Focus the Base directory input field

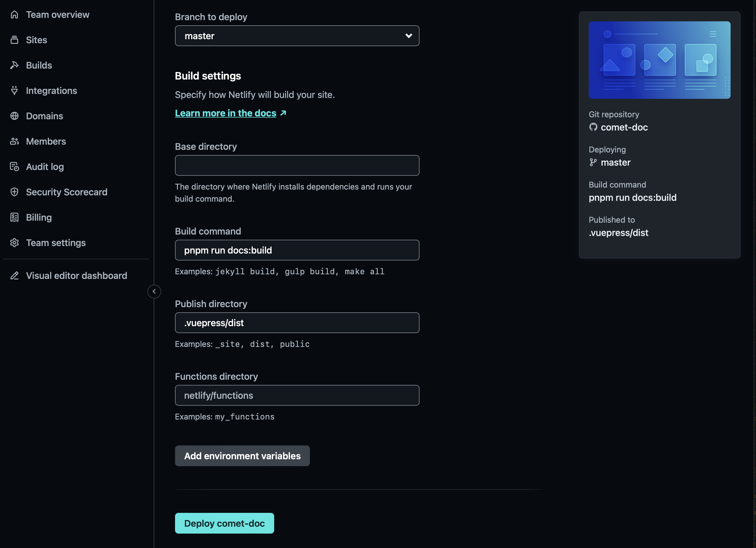coord(297,166)
